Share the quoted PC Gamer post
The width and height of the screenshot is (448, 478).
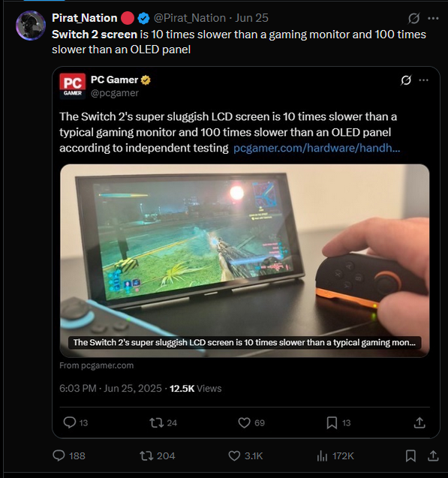click(419, 422)
